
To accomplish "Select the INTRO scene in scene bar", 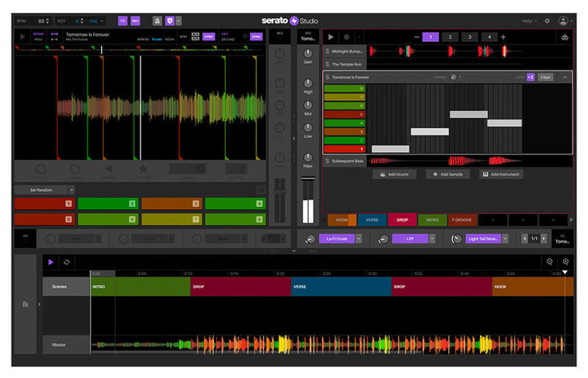I will pos(432,220).
